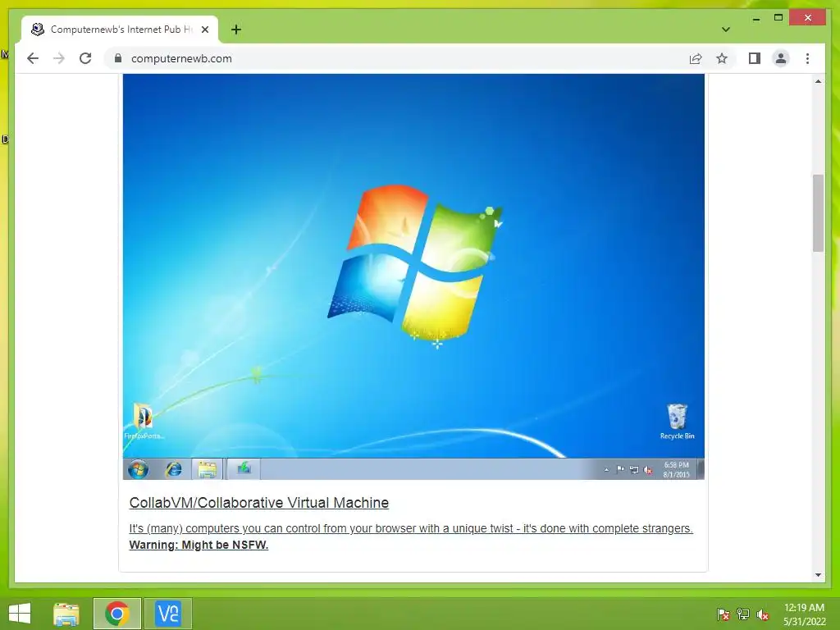Click the Windows 7 desktop preview image
Viewport: 840px width, 630px height.
(413, 276)
